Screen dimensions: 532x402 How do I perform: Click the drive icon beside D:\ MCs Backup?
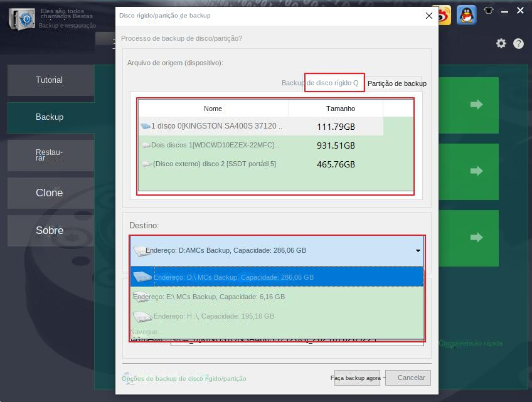point(142,277)
